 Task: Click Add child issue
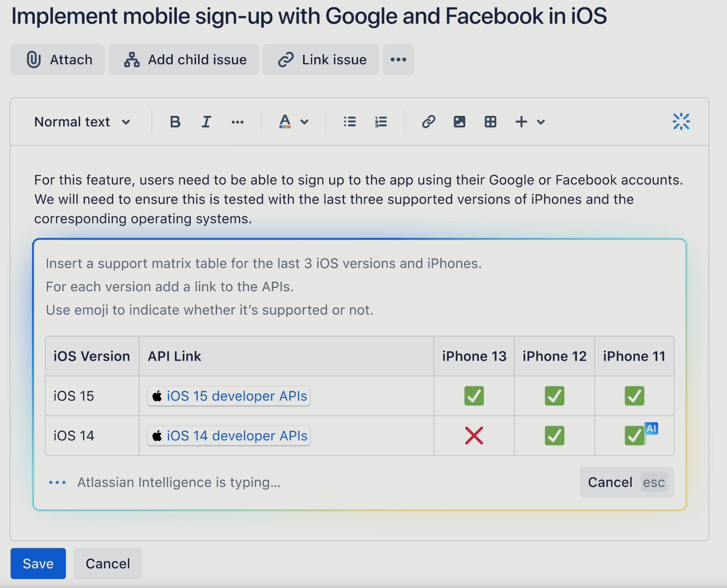pos(184,59)
